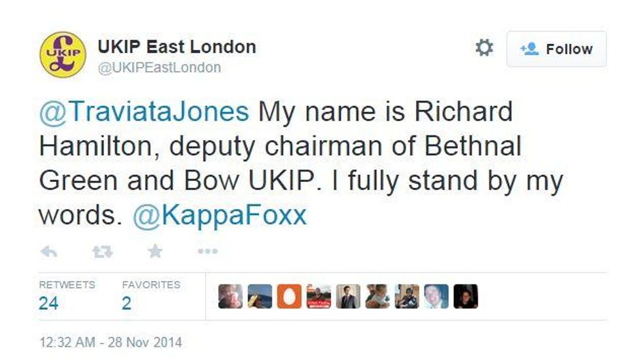Visit the @KappaFoxx mention link

coord(219,215)
